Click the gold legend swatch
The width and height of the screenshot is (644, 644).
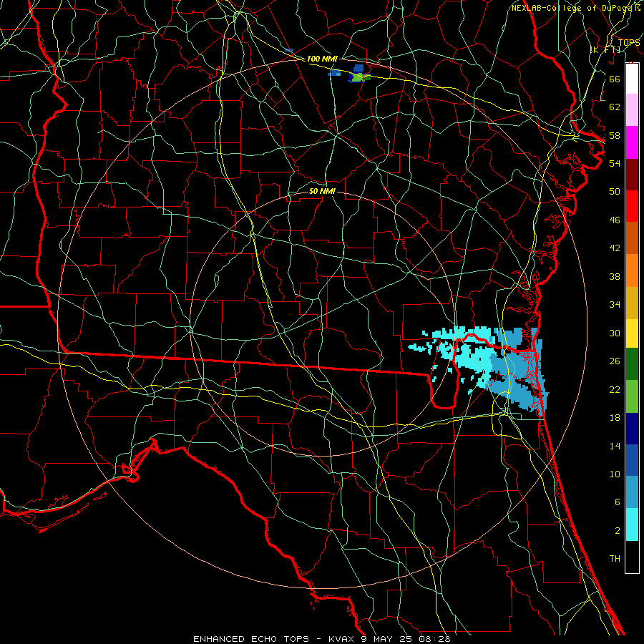pyautogui.click(x=632, y=303)
